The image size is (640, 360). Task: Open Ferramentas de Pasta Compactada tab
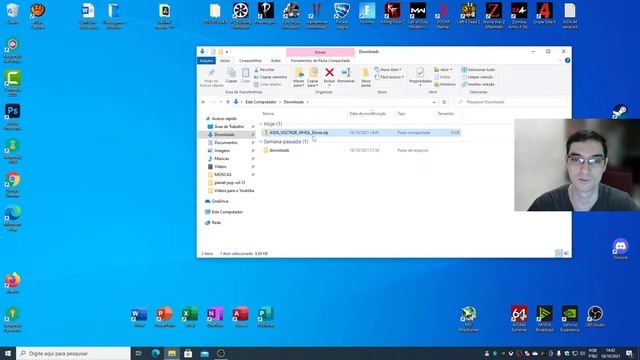pyautogui.click(x=320, y=60)
